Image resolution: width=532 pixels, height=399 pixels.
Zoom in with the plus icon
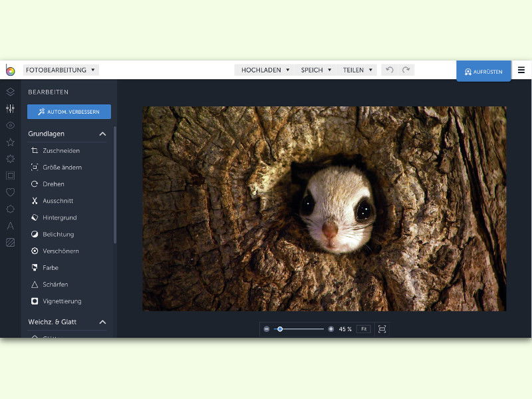[331, 329]
